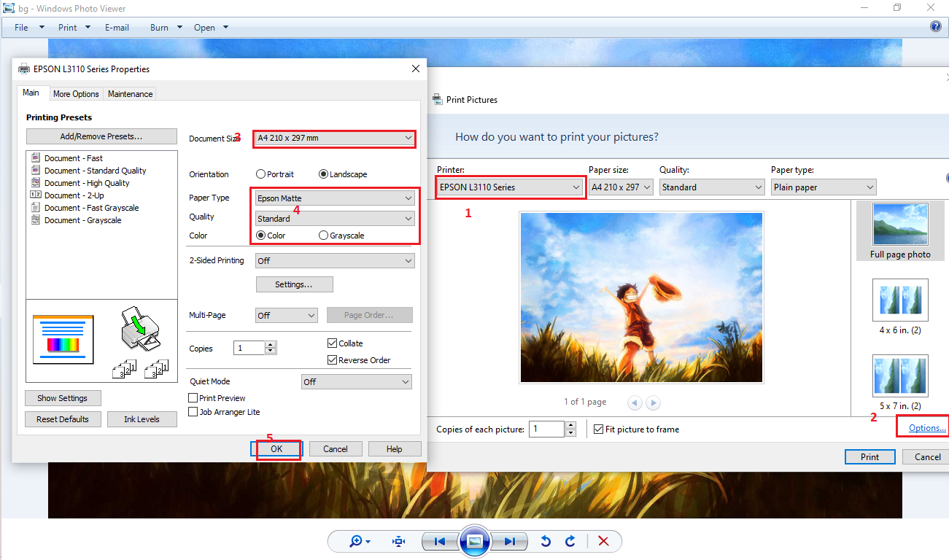Select Document - Standard Quality preset
The height and width of the screenshot is (560, 949).
tap(95, 171)
